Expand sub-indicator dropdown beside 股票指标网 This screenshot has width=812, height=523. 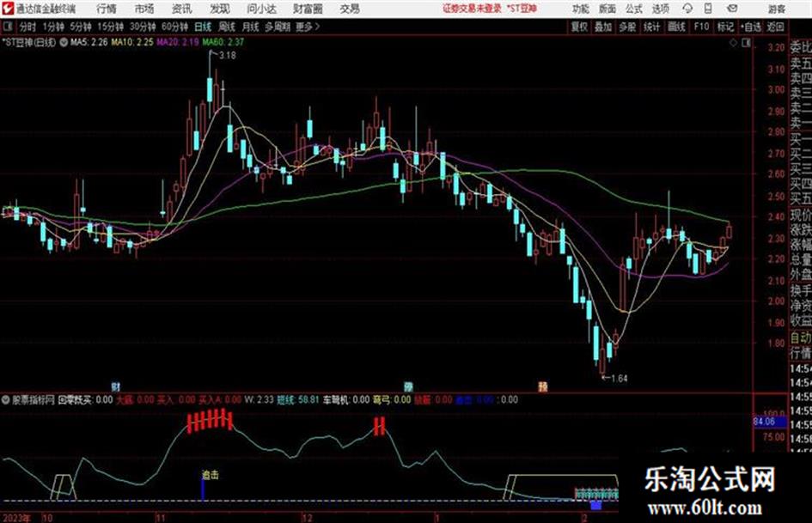pyautogui.click(x=6, y=400)
